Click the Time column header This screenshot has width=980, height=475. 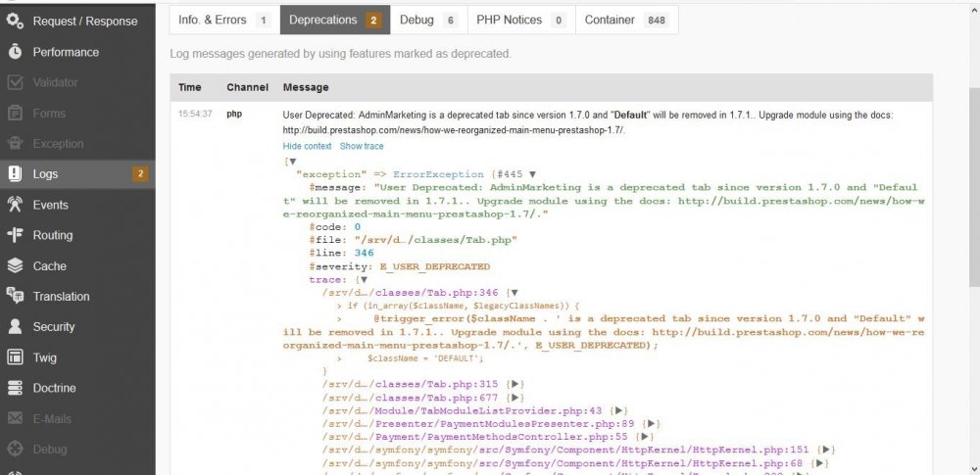(x=189, y=87)
